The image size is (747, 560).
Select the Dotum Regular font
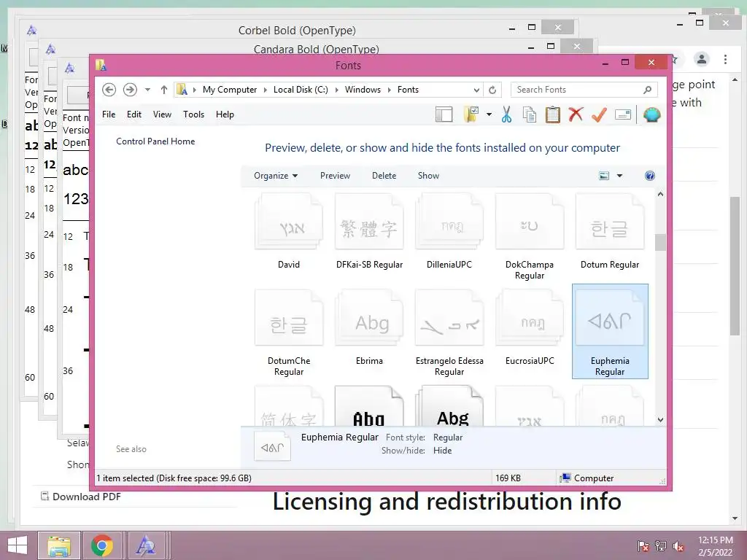[610, 231]
